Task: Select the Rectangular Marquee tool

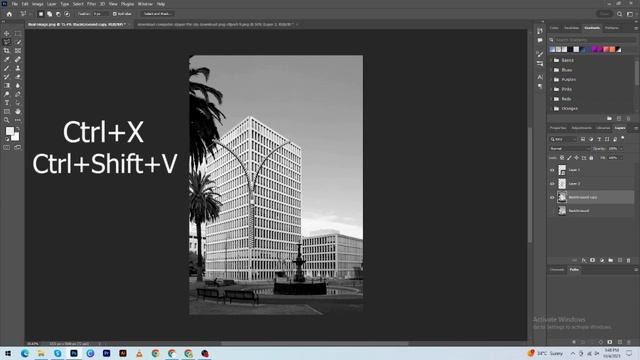Action: [18, 33]
